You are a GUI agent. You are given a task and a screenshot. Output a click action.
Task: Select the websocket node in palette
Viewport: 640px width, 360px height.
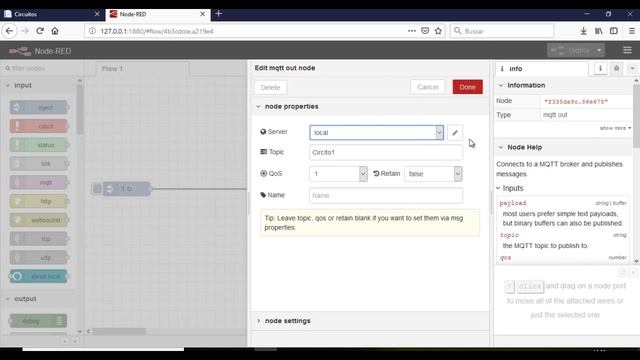pyautogui.click(x=39, y=220)
